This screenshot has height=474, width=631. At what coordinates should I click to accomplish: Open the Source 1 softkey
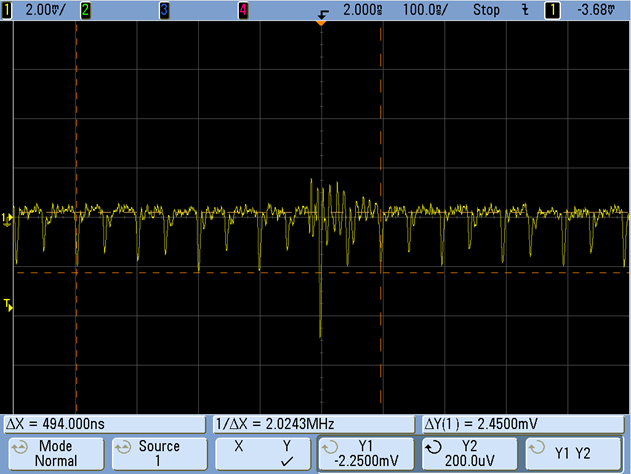159,453
